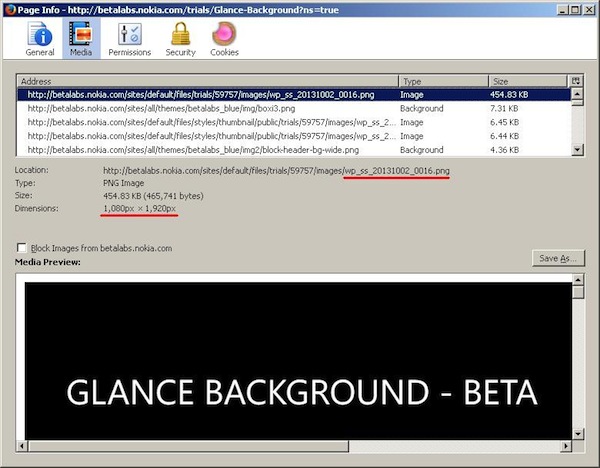This screenshot has width=600, height=468.
Task: Sort media list by Type column
Action: 444,81
